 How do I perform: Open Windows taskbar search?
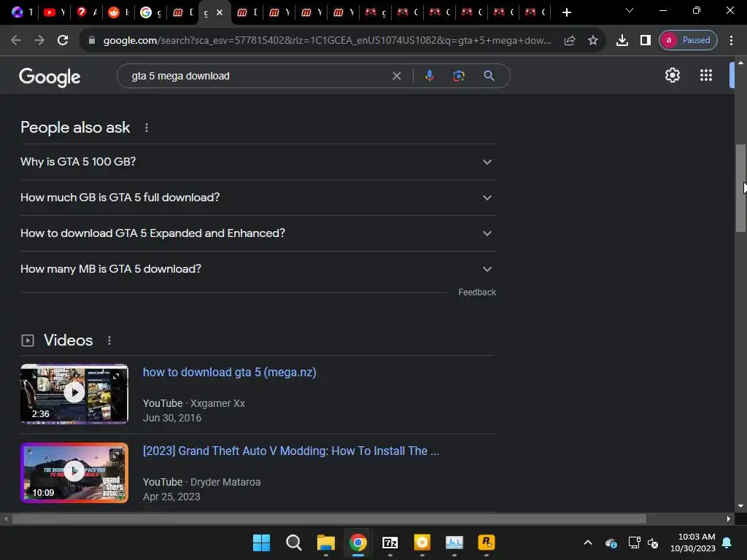coord(293,542)
